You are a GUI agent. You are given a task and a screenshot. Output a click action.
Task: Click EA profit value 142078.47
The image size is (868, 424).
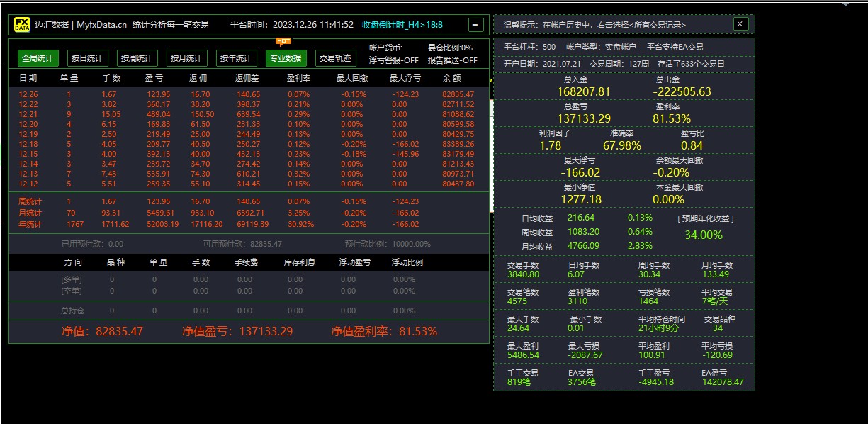[723, 382]
